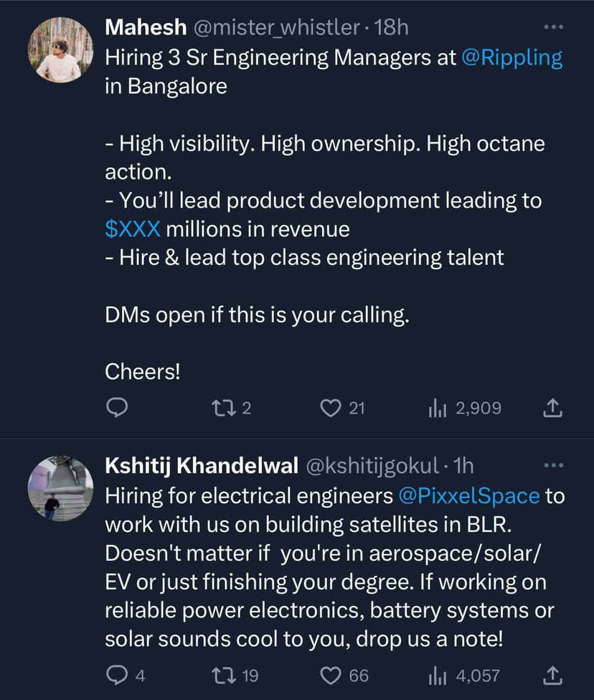Open the @Rippling mention link
This screenshot has height=700, width=594.
[512, 57]
